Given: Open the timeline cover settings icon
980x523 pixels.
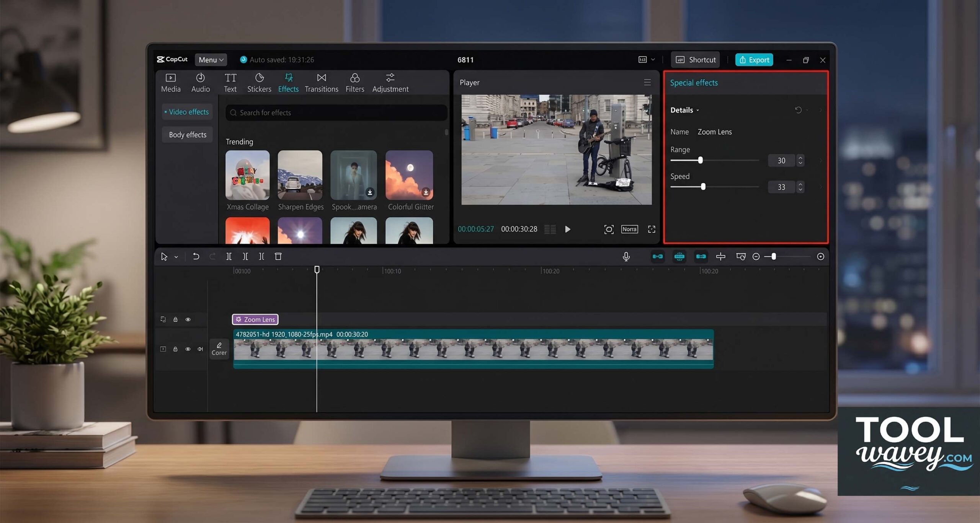Looking at the screenshot, I should pos(741,256).
